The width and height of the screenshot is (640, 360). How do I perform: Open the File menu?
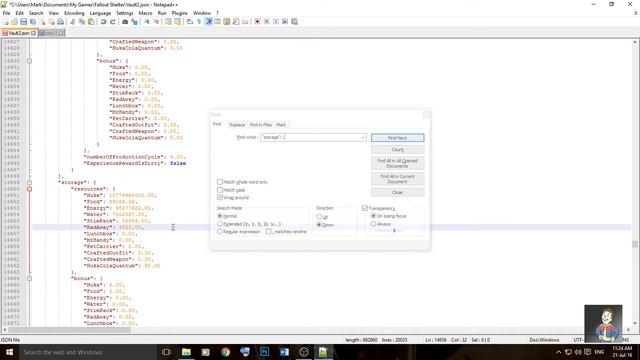[x=6, y=13]
